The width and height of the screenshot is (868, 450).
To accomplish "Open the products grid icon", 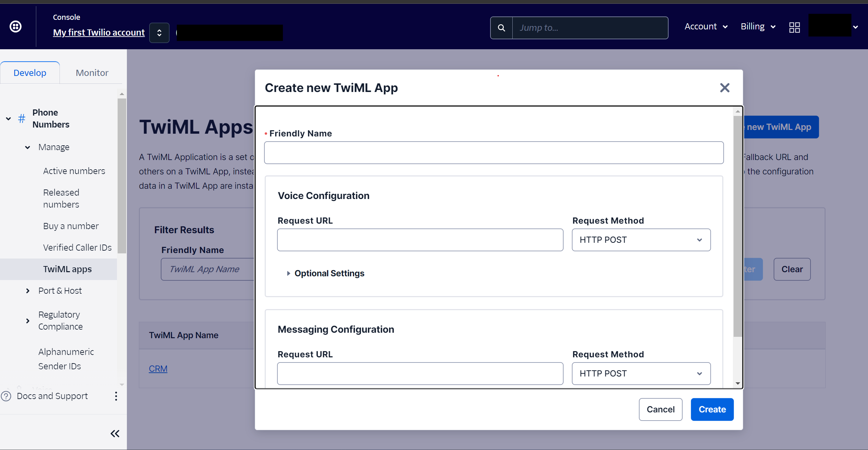I will [794, 27].
